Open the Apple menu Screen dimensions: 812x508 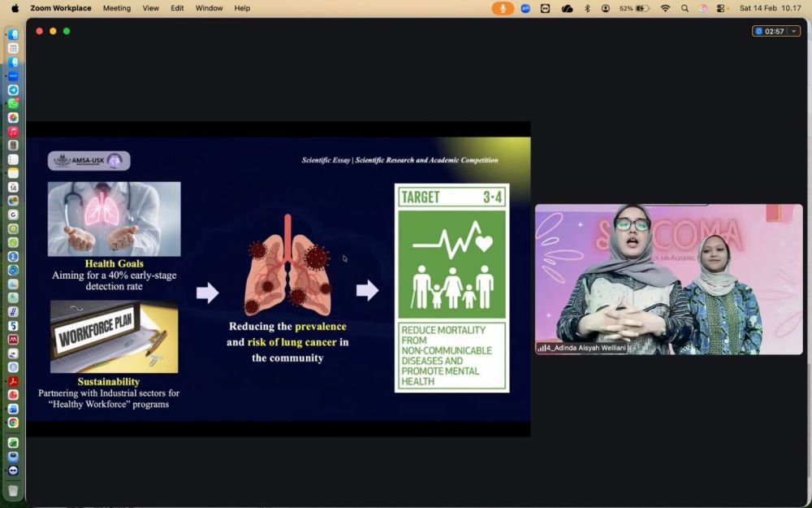(14, 8)
